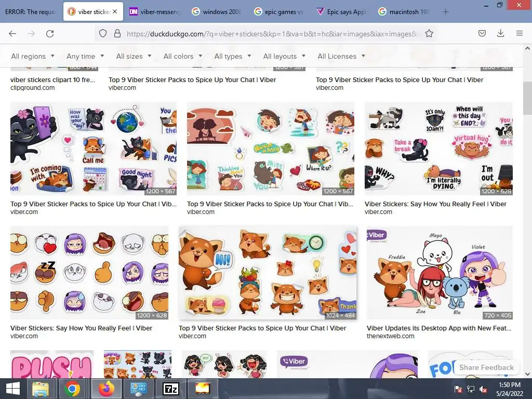Open the All colors dropdown
The image size is (532, 399).
point(183,56)
